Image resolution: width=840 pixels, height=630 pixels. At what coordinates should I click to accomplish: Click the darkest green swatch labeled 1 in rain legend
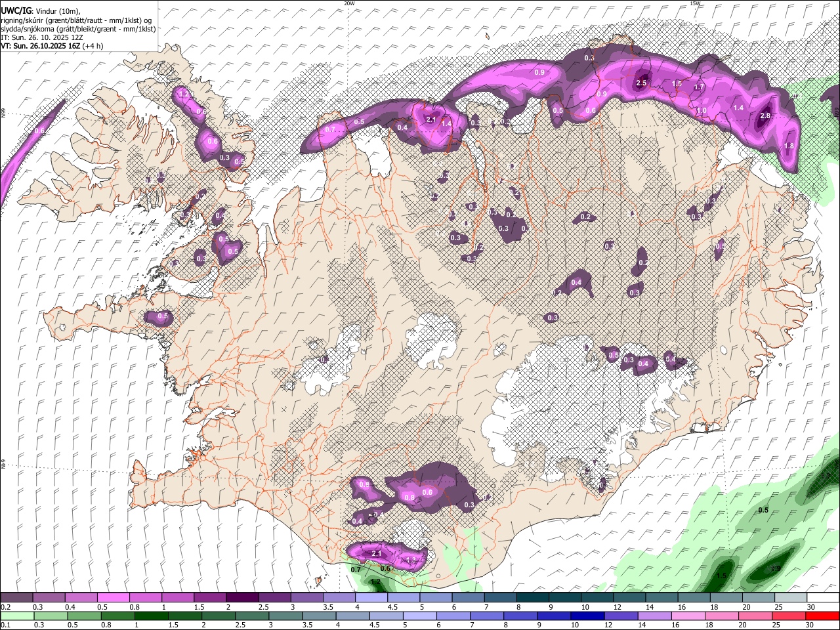(152, 616)
